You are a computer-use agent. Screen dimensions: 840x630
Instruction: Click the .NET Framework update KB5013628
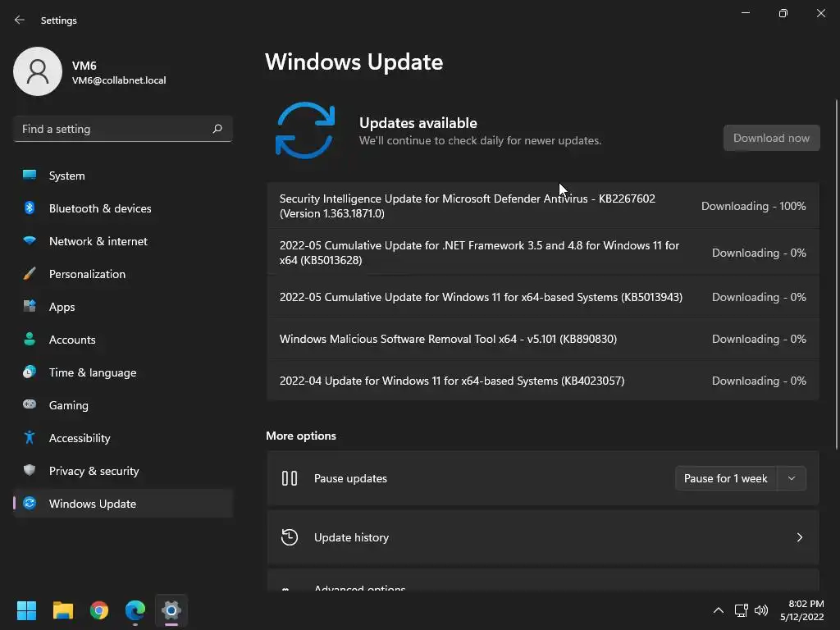(543, 253)
